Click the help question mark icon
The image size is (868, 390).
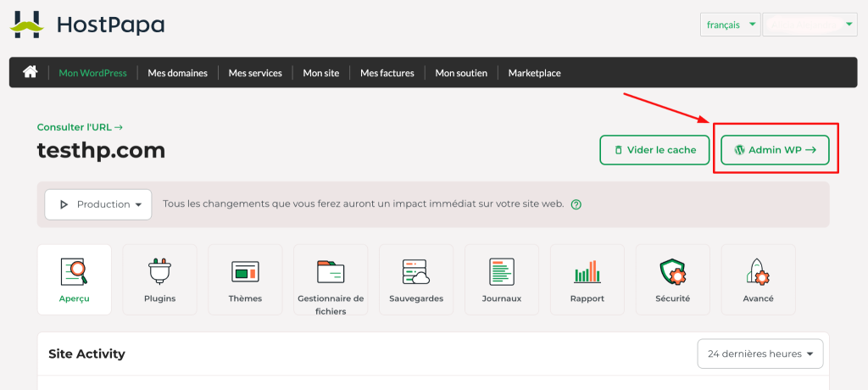(576, 204)
